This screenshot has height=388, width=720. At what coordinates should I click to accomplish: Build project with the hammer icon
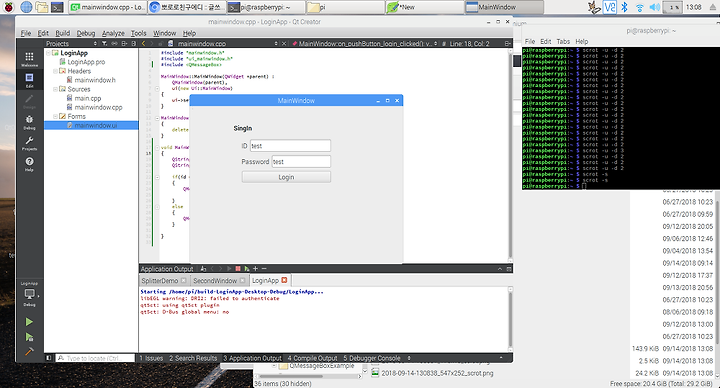coord(29,352)
